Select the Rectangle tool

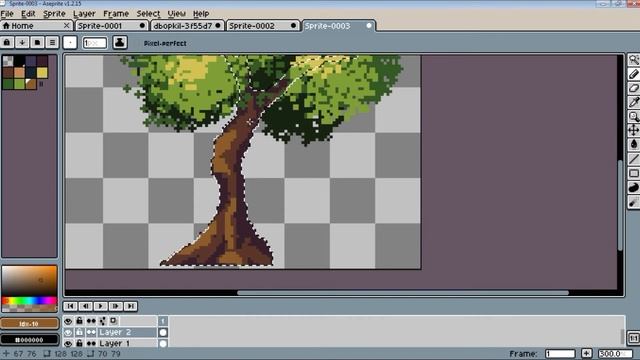[x=633, y=173]
